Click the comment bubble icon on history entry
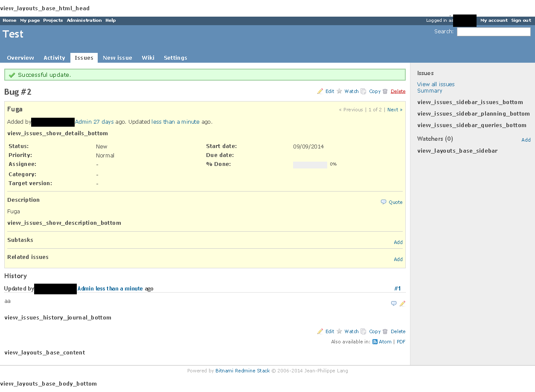The width and height of the screenshot is (535, 392). point(393,303)
